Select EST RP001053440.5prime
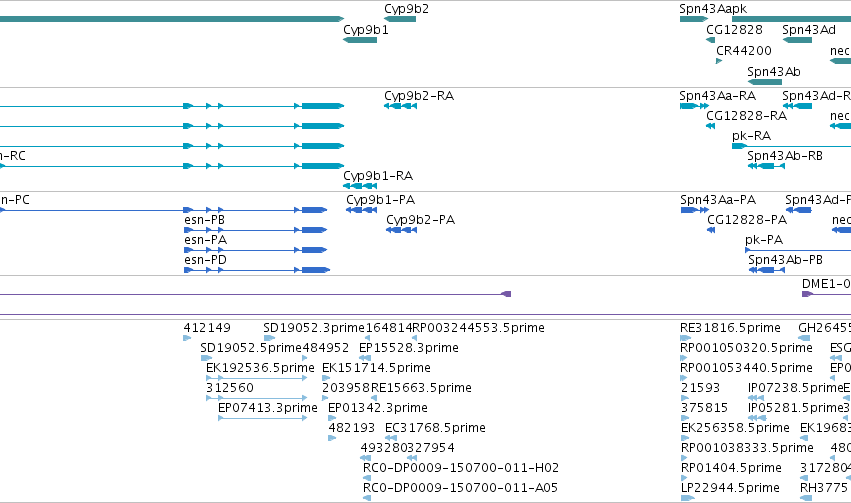Viewport: 851px width, 503px height. pos(746,368)
